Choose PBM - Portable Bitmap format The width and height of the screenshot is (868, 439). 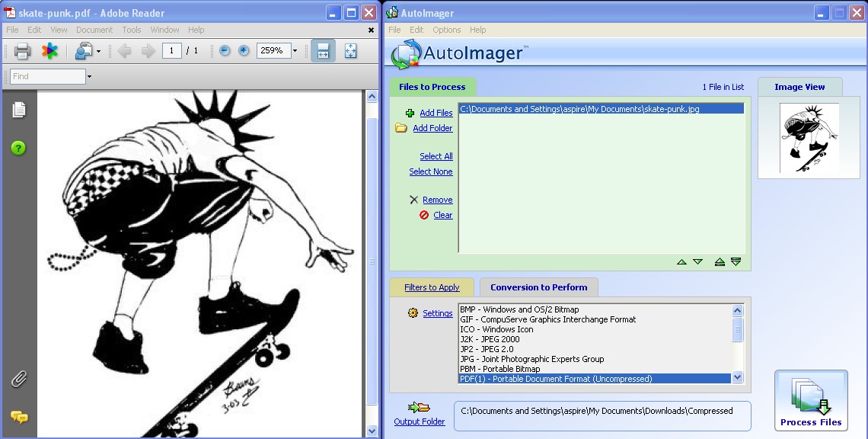click(595, 369)
